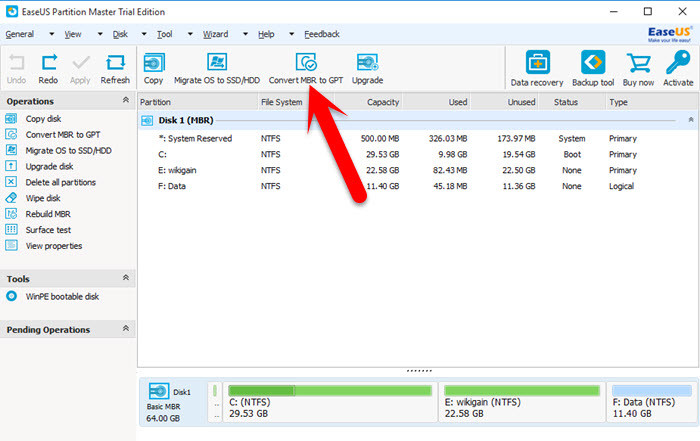The height and width of the screenshot is (441, 700).
Task: Open the Disk menu
Action: pyautogui.click(x=119, y=34)
